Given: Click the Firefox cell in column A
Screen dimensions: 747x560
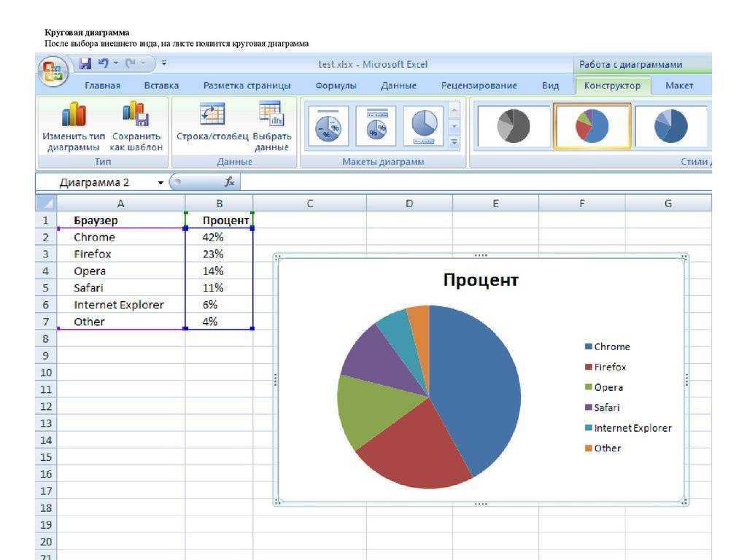Looking at the screenshot, I should point(121,254).
